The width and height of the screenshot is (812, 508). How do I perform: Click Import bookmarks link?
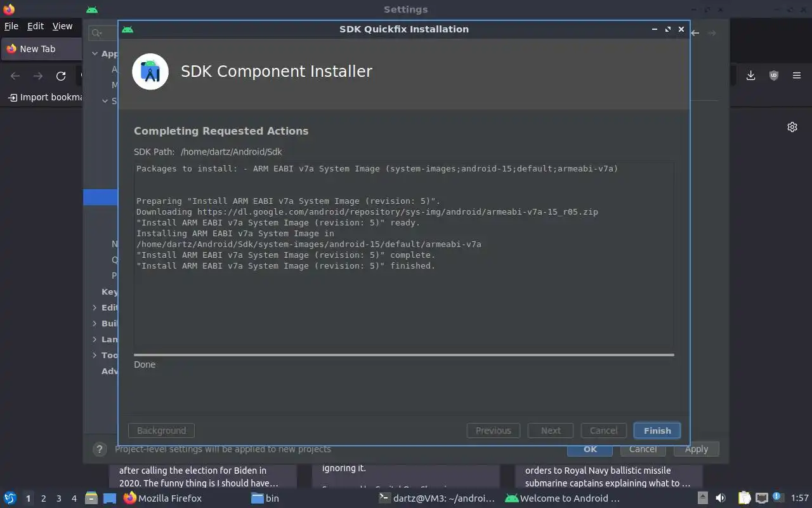click(46, 97)
